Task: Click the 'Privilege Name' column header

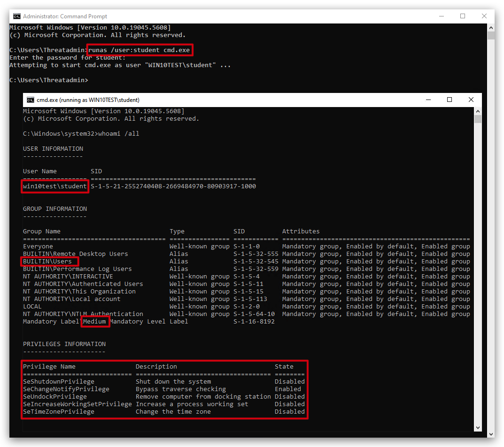Action: point(49,367)
